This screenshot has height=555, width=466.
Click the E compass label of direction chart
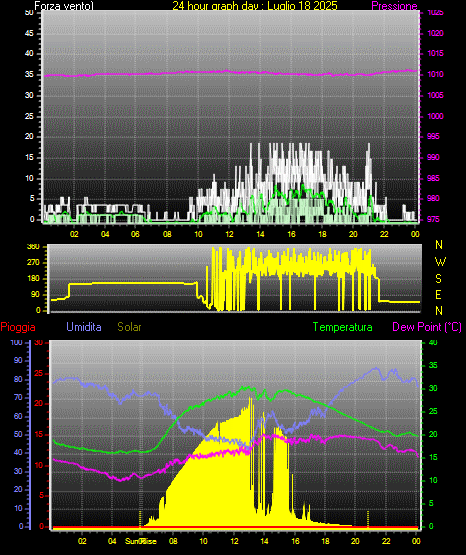pos(438,294)
